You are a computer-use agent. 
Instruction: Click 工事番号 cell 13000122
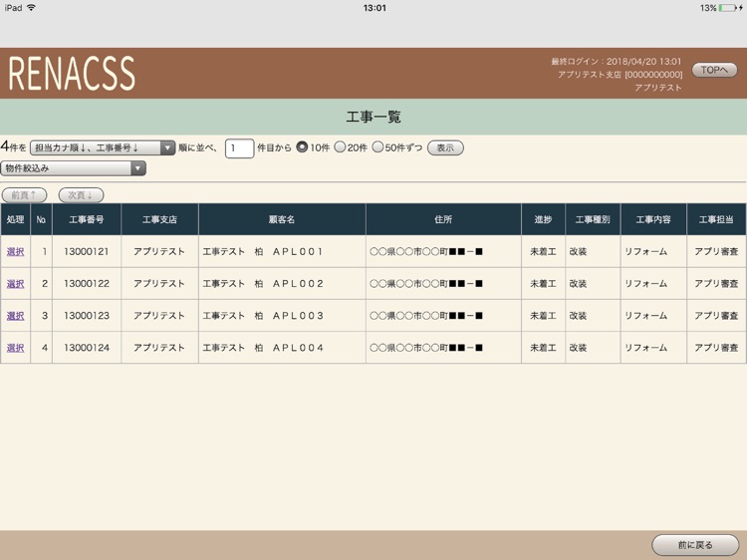click(x=87, y=284)
